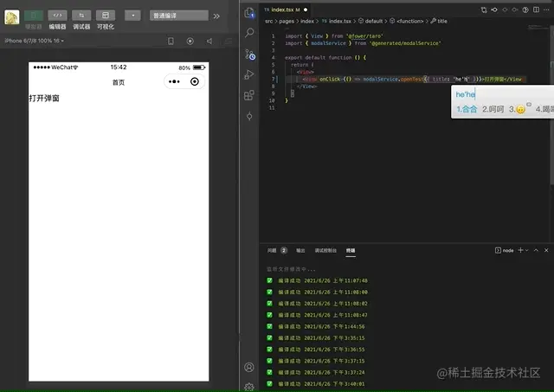Click the 下午3:40:01 compile success line
554x392 pixels.
pos(316,384)
